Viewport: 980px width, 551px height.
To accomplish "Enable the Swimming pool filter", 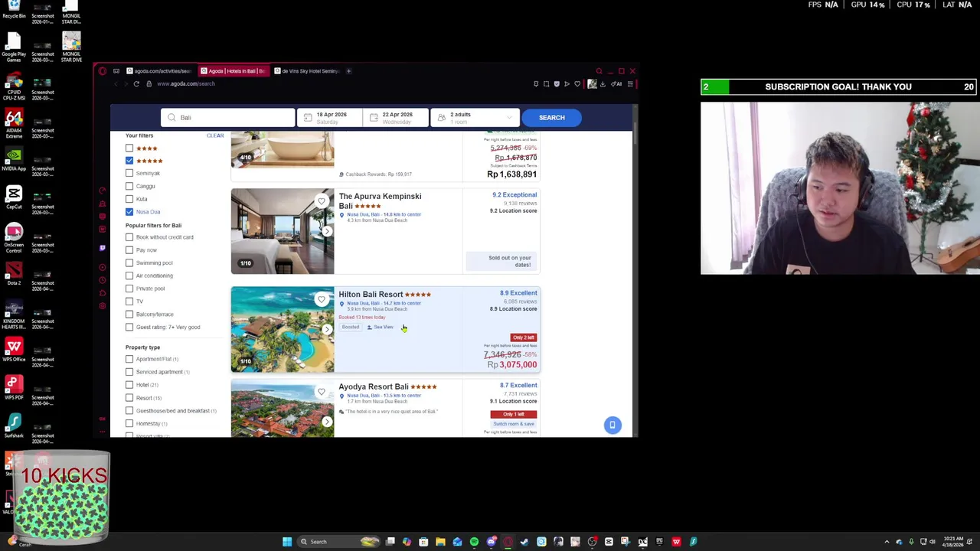I will point(129,262).
